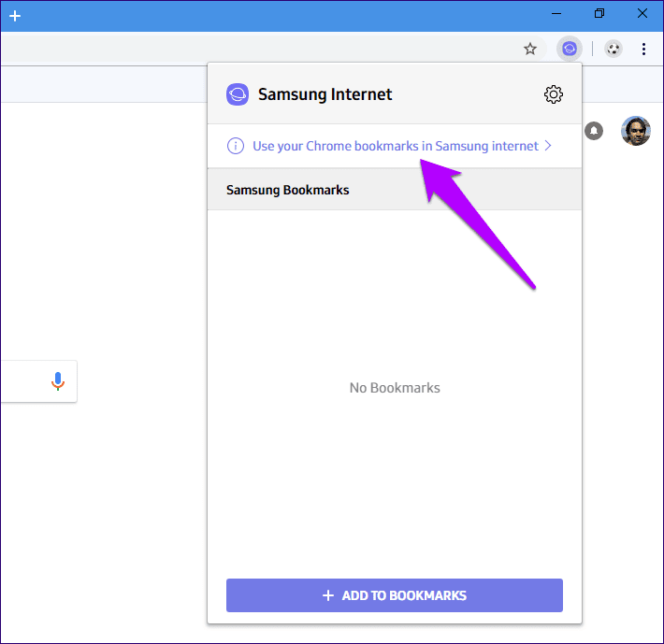The height and width of the screenshot is (644, 664).
Task: Start voice search with the microphone icon
Action: (58, 381)
